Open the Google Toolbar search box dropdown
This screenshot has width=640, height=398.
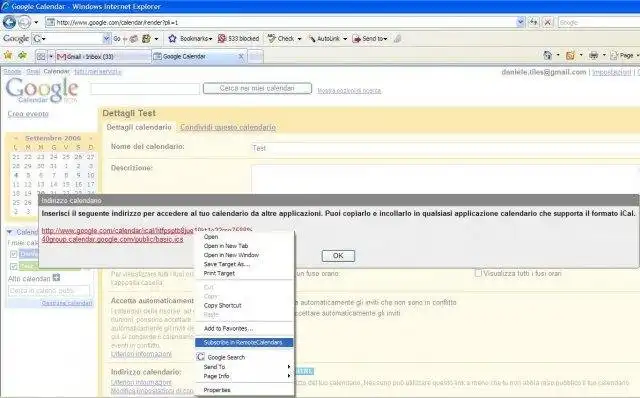point(107,38)
